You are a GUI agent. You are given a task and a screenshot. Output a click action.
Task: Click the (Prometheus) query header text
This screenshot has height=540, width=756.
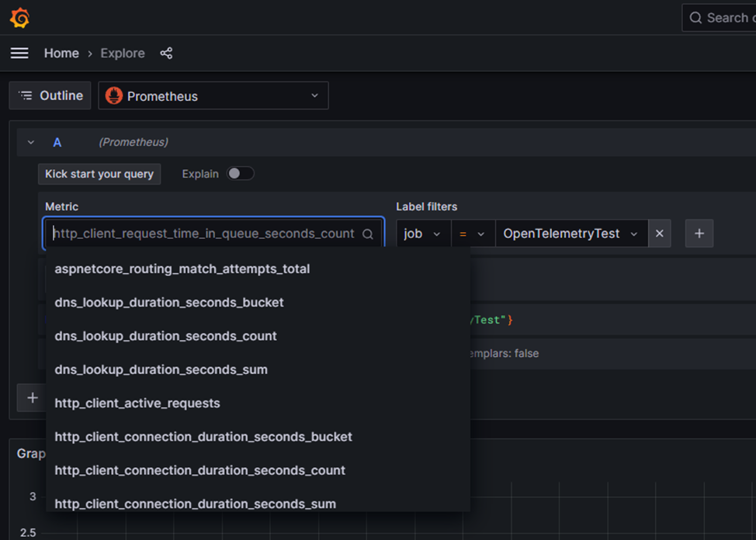click(134, 142)
